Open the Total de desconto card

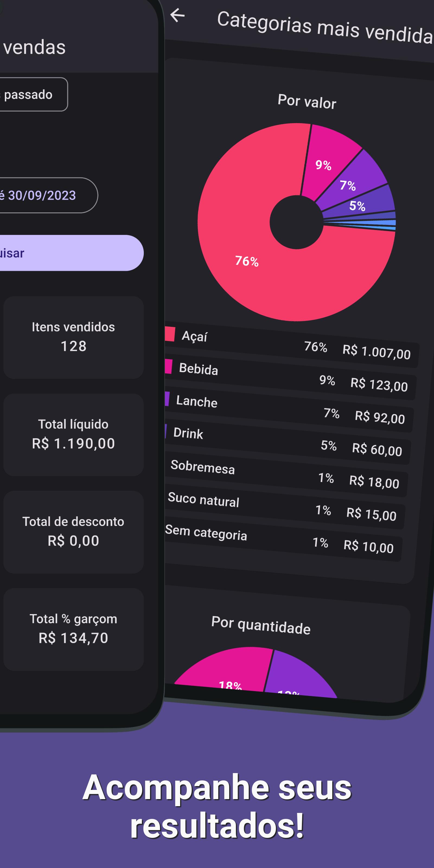click(x=74, y=532)
